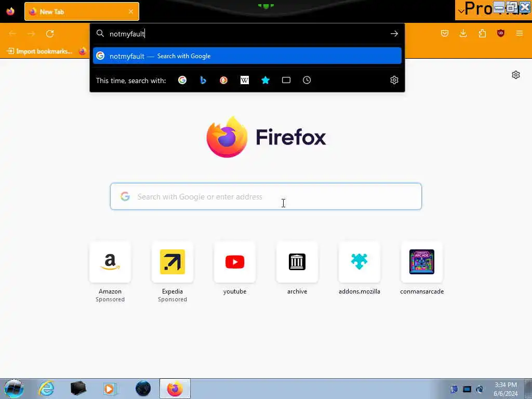This screenshot has height=399, width=532.
Task: Open the list all tabs chevron
Action: 461,11
